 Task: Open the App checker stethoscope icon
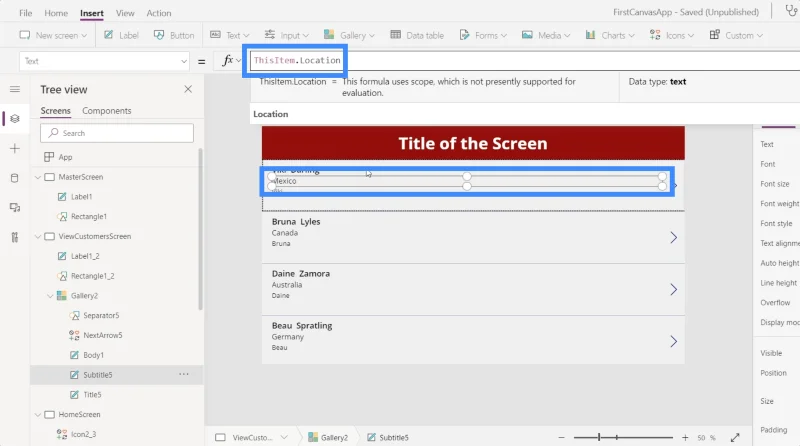(x=791, y=11)
